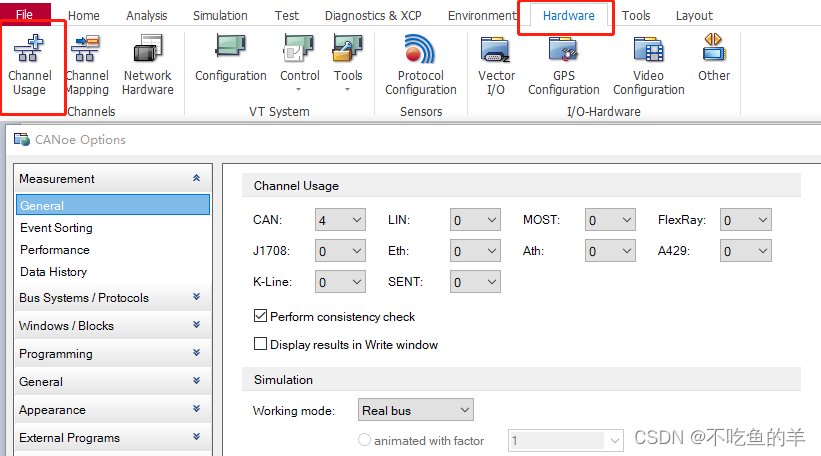Image resolution: width=821 pixels, height=456 pixels.
Task: Select Performance in the options list
Action: click(113, 250)
